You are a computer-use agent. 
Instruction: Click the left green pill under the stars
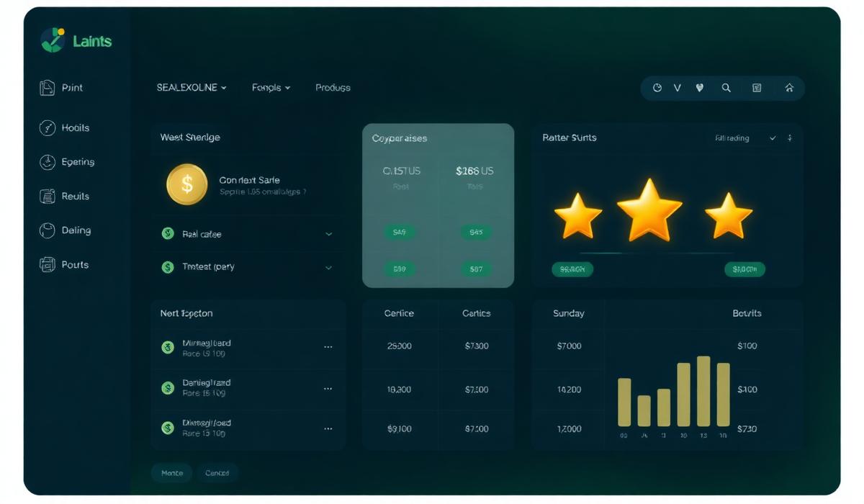coord(572,269)
